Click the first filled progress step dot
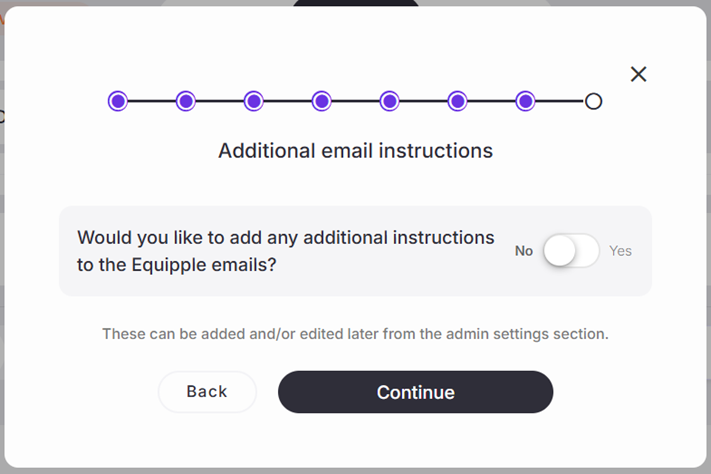The width and height of the screenshot is (711, 474). (x=118, y=101)
